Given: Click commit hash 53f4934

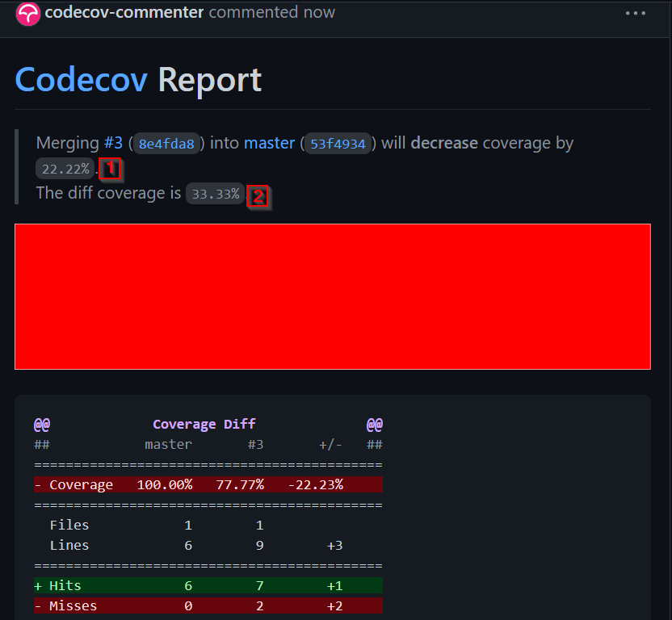Looking at the screenshot, I should (x=338, y=145).
